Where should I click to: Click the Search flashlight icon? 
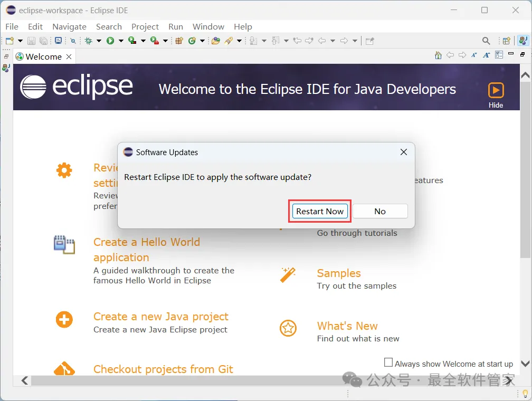pos(229,41)
